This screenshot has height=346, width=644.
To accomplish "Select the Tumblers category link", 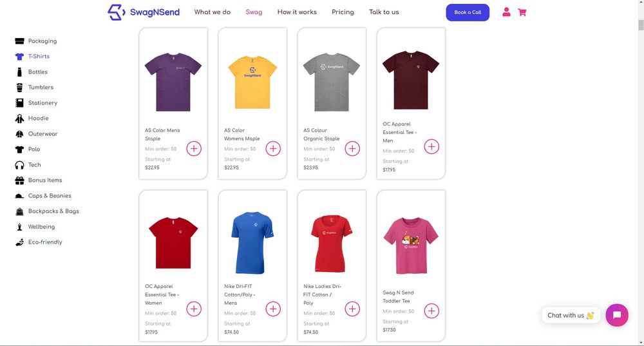I will 41,88.
